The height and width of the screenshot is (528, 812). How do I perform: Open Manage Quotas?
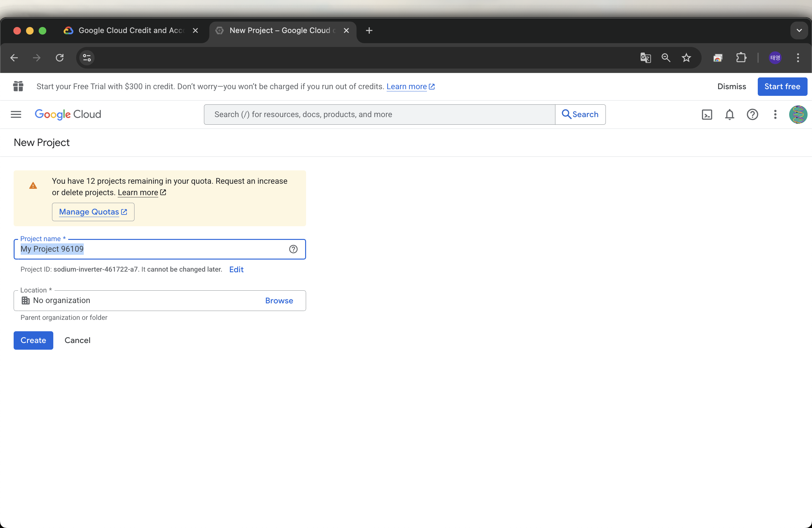pos(93,212)
